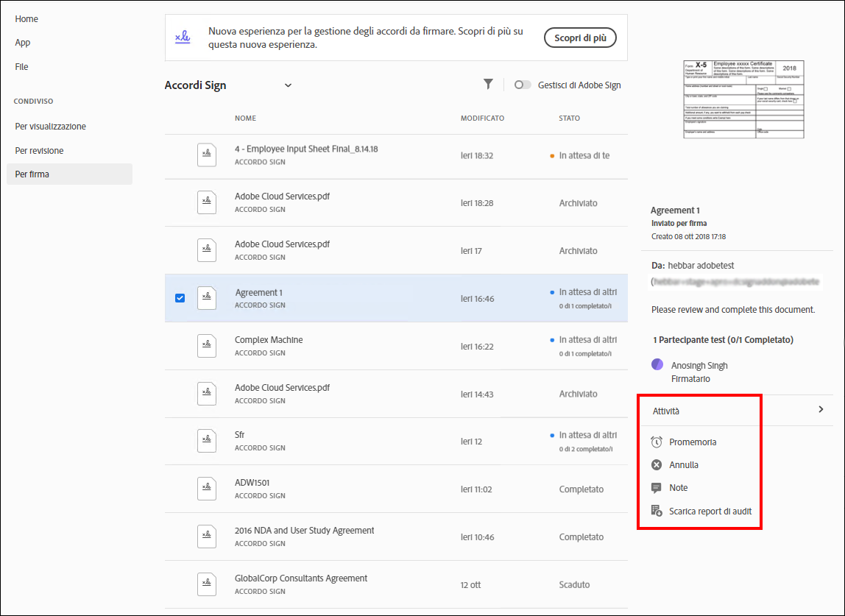845x616 pixels.
Task: Go to Per revisione in sidebar
Action: point(39,151)
